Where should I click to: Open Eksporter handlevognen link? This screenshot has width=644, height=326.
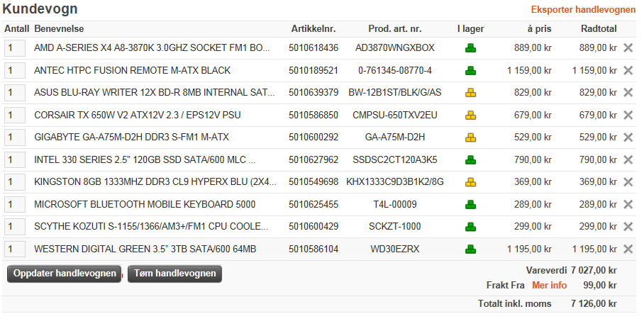583,9
